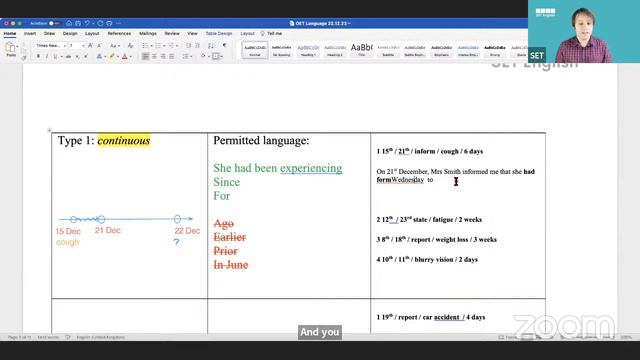Switch to the Draw tab
The height and width of the screenshot is (360, 640).
click(49, 33)
